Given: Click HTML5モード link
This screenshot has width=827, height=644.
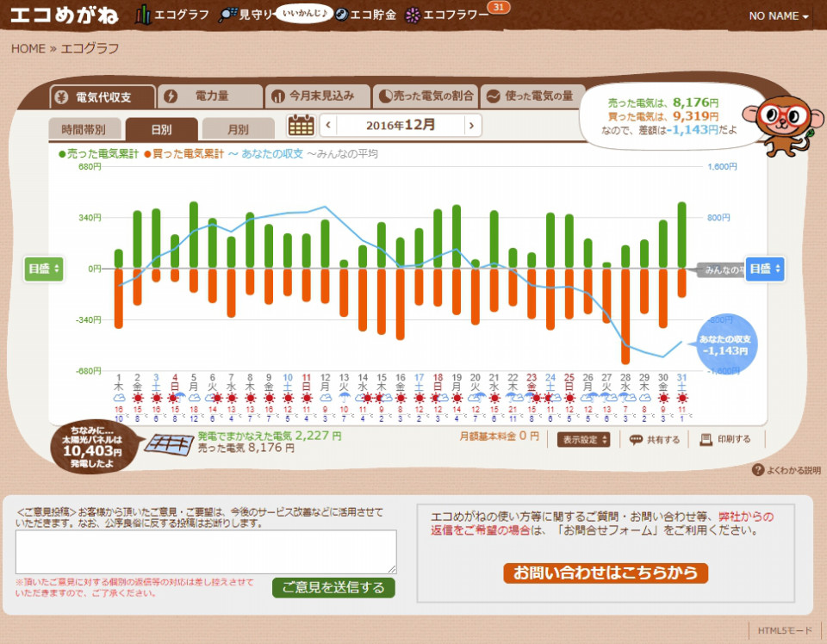Looking at the screenshot, I should pyautogui.click(x=785, y=630).
